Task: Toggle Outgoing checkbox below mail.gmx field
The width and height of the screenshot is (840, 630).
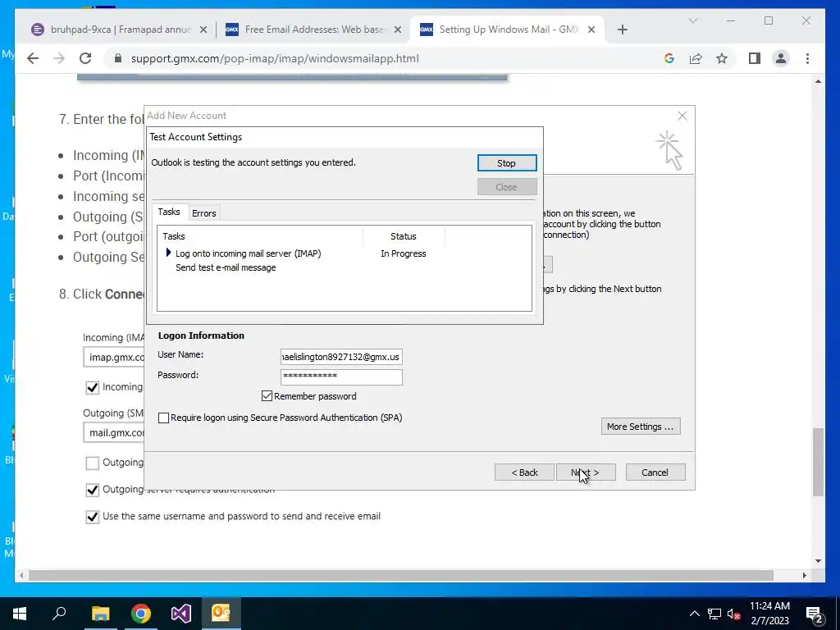Action: point(92,463)
